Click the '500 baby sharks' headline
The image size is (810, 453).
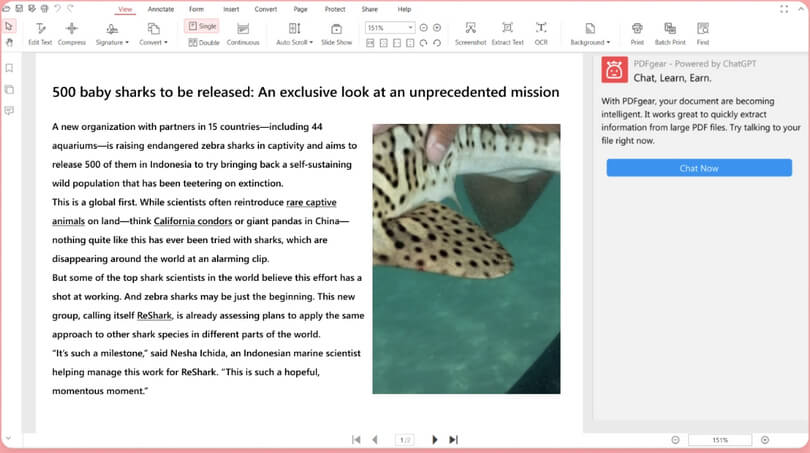305,92
